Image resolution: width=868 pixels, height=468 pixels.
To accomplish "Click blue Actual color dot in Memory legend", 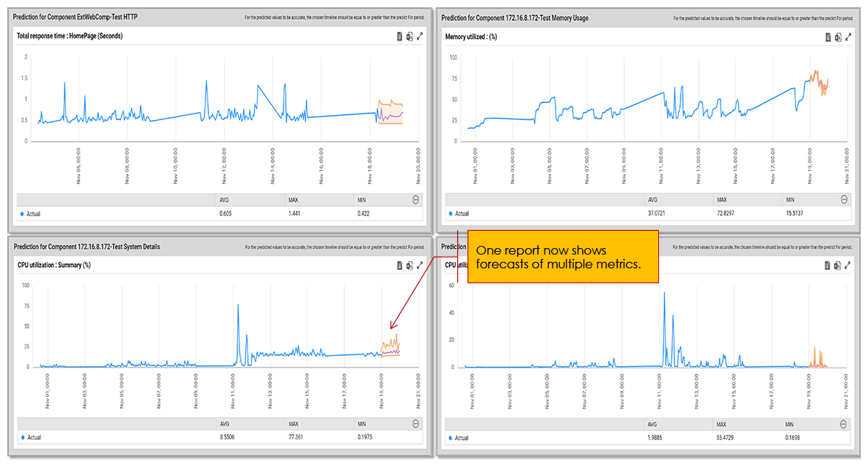I will (x=449, y=214).
